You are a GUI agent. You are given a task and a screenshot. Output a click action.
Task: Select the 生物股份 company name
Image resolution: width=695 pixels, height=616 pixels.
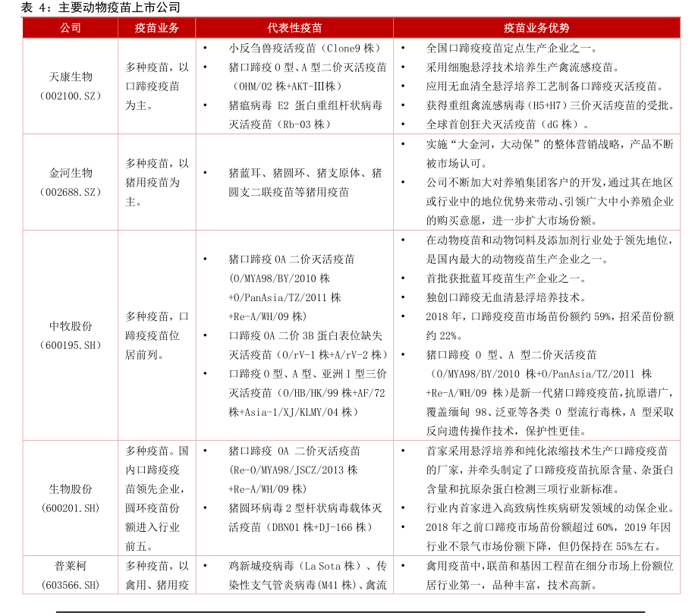coord(70,489)
